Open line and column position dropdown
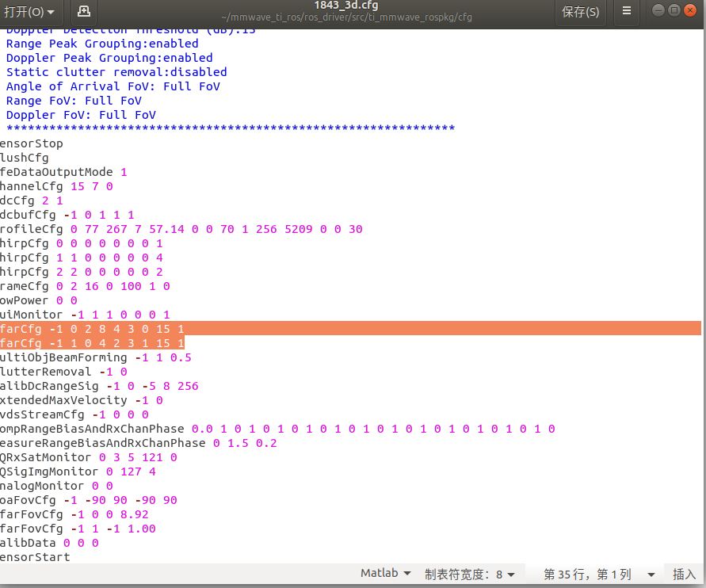Viewport: 706px width, 588px height. click(x=599, y=574)
